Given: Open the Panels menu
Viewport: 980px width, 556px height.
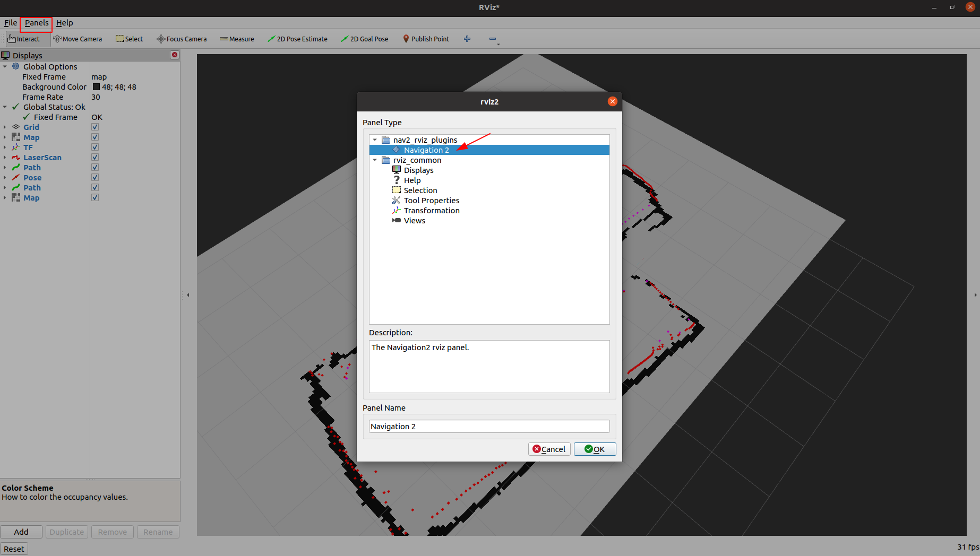Looking at the screenshot, I should tap(36, 23).
